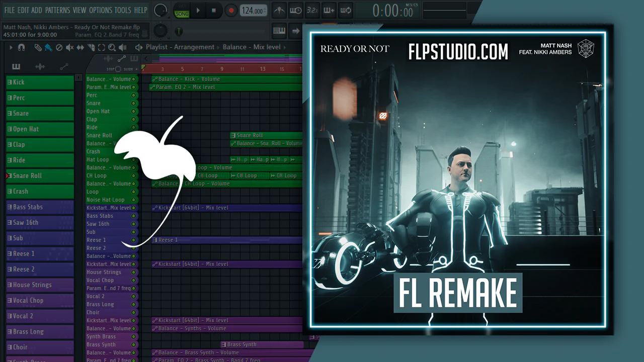This screenshot has height=362, width=644.
Task: Mute the Ride playlist track
Action: pos(134,127)
